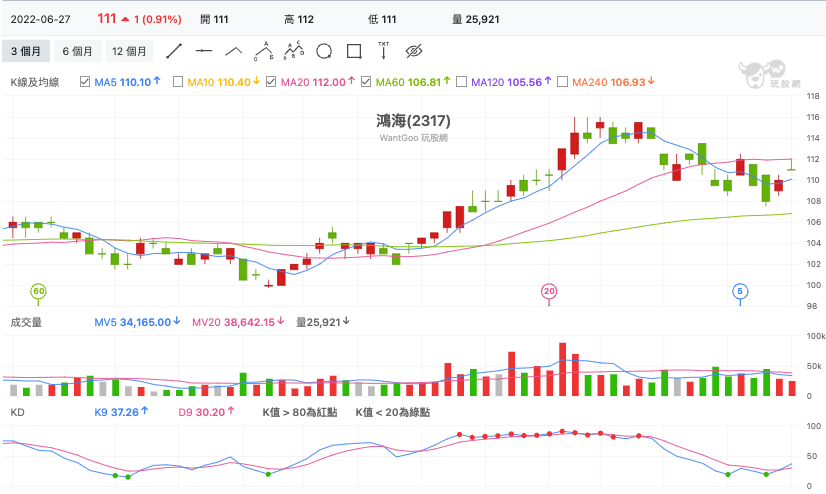Click the MV20 38,642.15 volume label

click(238, 322)
